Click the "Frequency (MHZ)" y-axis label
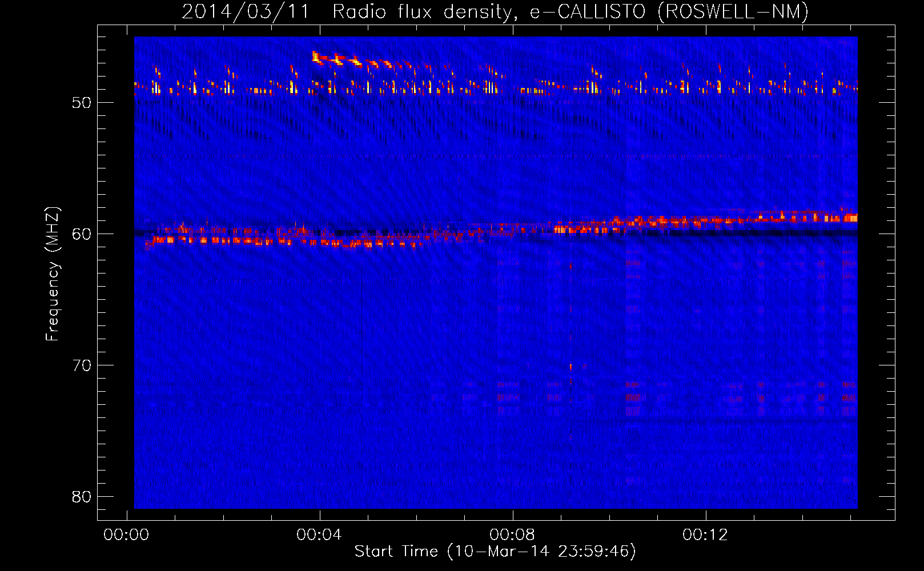Viewport: 924px width, 571px height. 53,274
